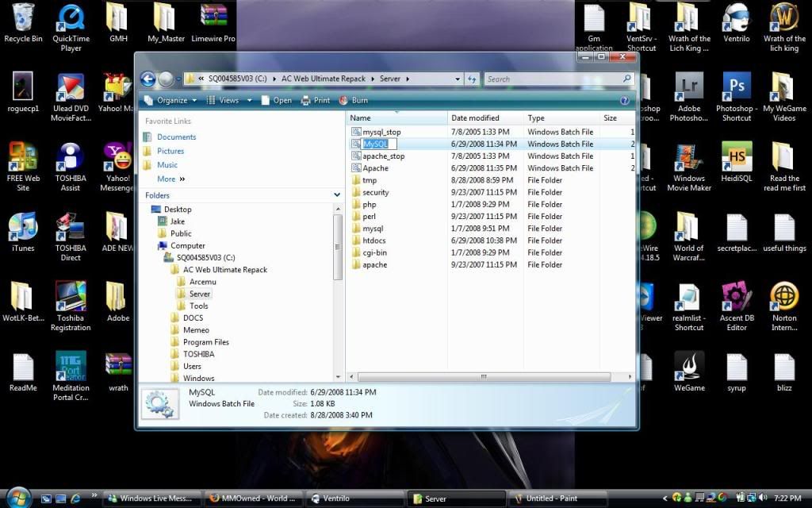Launch QuickTime Player from desktop
Screen dimensions: 812x508
point(71,29)
